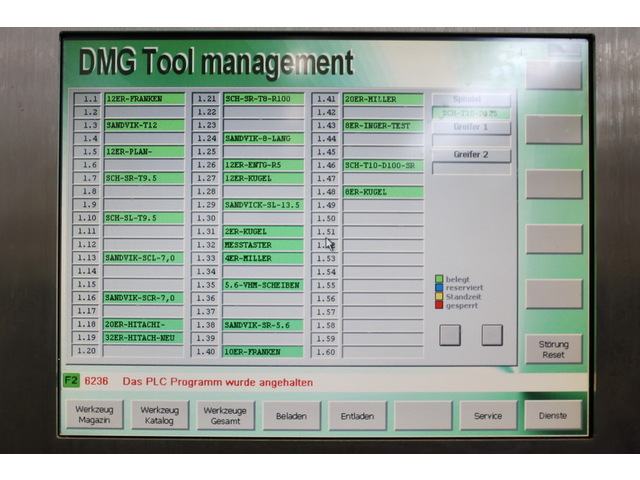Select tool SANDVIK-SCL-7,0 in pocket 1.13
This screenshot has width=640, height=480.
144,258
